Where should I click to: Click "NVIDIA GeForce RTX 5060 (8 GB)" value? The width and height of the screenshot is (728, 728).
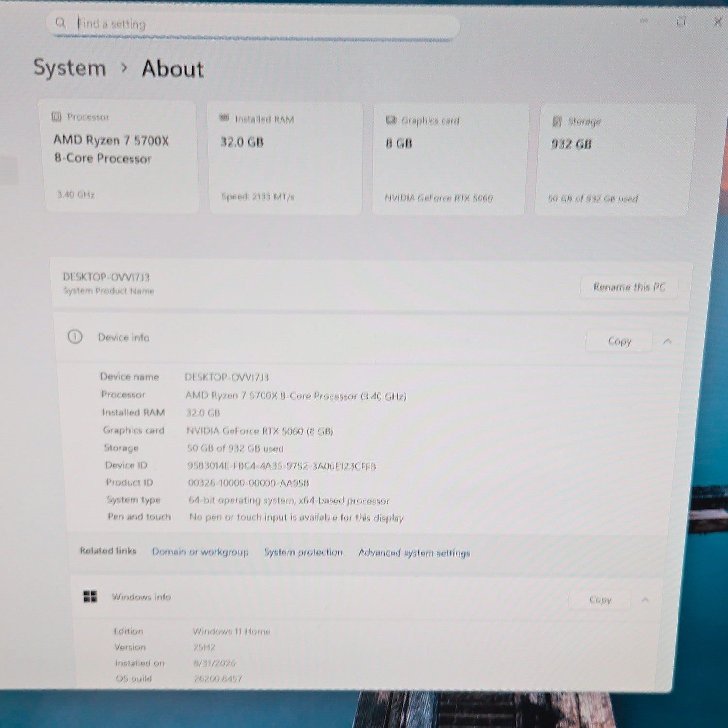[x=260, y=431]
